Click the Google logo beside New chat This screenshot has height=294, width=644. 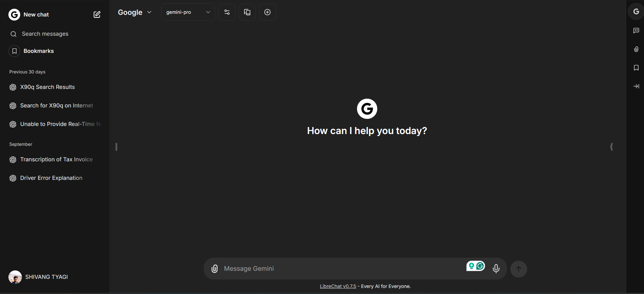click(x=14, y=14)
